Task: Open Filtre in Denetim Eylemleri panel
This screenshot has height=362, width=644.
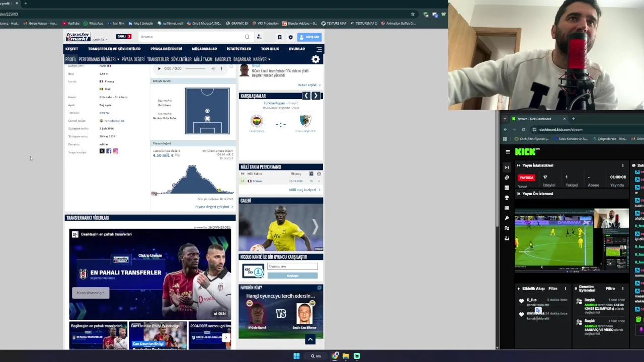Action: point(610,289)
